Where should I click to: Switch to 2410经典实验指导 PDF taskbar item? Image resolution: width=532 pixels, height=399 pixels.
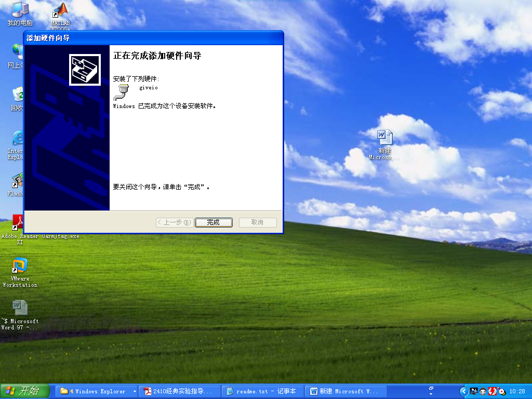180,391
